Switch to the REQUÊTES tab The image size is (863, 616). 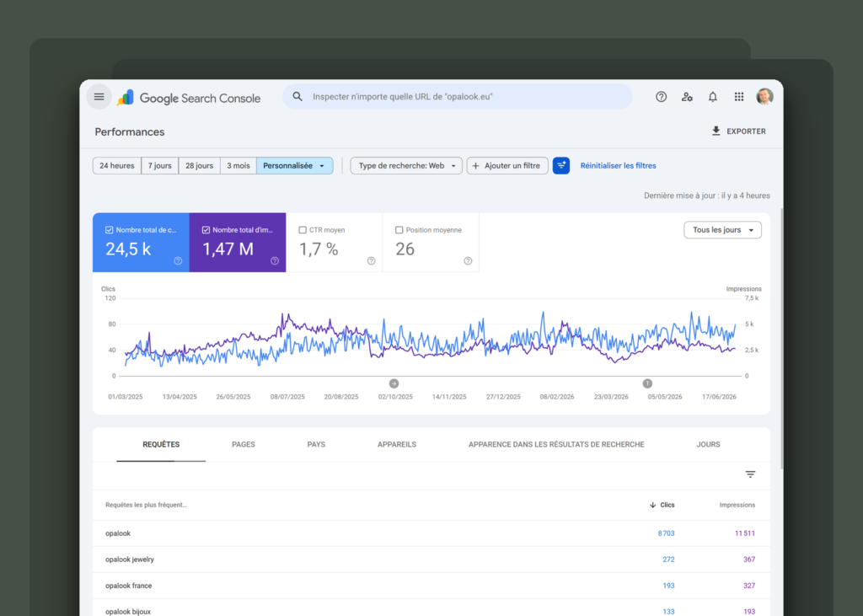161,445
